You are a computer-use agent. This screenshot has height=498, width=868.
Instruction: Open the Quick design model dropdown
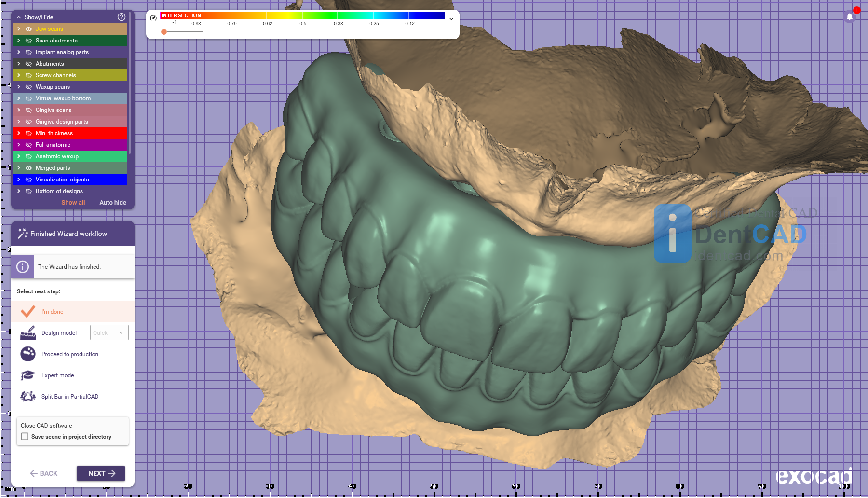(109, 333)
